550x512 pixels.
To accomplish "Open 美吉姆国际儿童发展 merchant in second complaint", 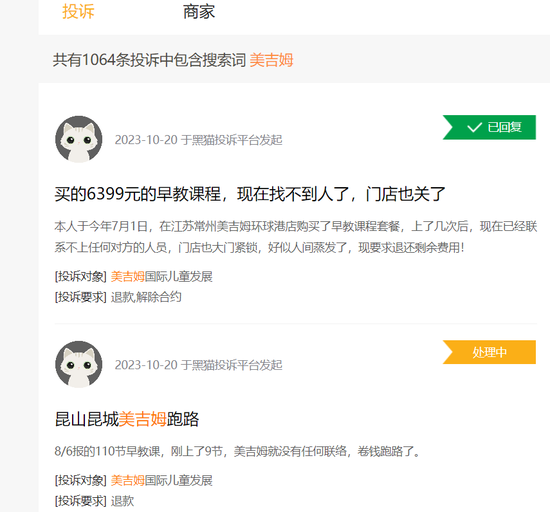I will click(x=162, y=480).
